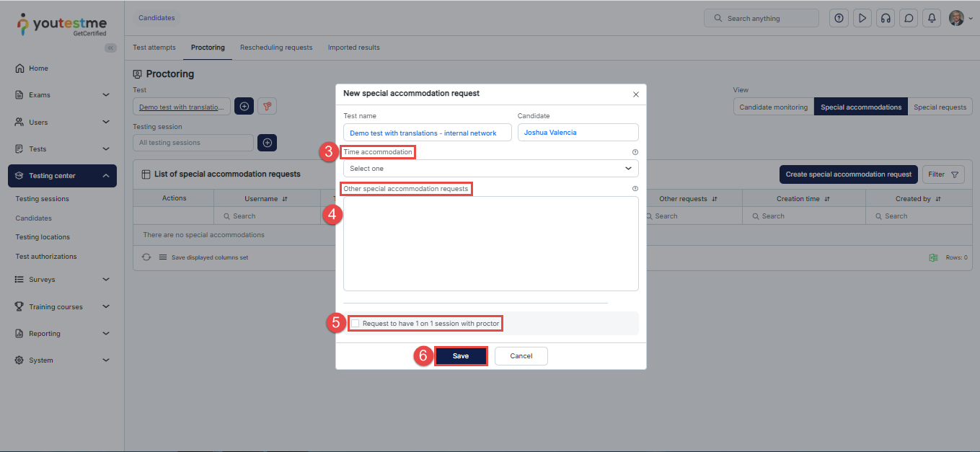
Task: Click the play tutorial icon in header
Action: (x=862, y=18)
